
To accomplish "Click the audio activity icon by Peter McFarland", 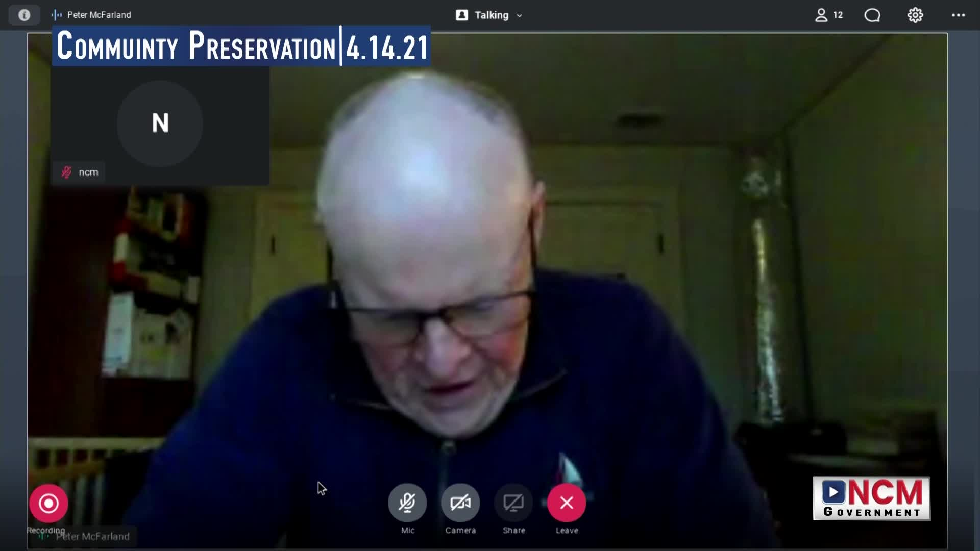I will point(57,15).
